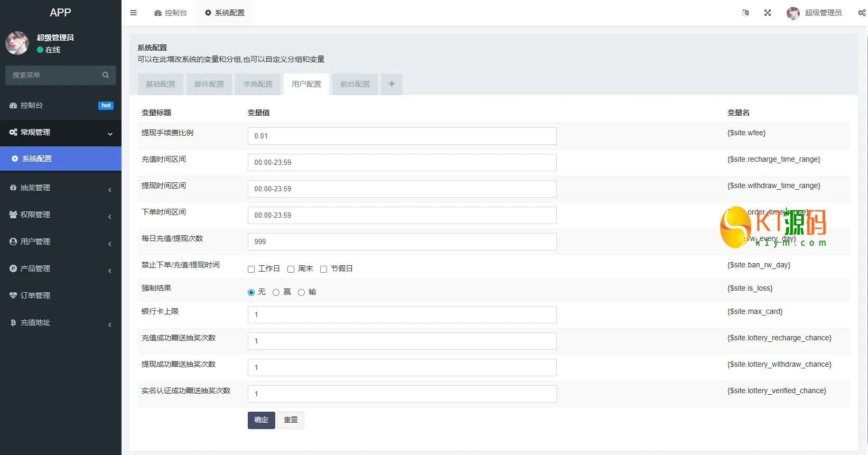Viewport: 868px width, 455px height.
Task: Click the group icon beside 权限管理
Action: click(13, 215)
